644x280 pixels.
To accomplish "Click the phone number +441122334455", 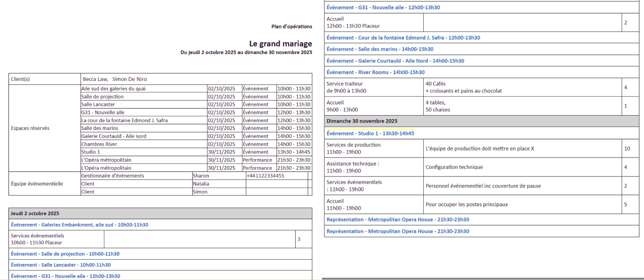I will click(x=265, y=176).
